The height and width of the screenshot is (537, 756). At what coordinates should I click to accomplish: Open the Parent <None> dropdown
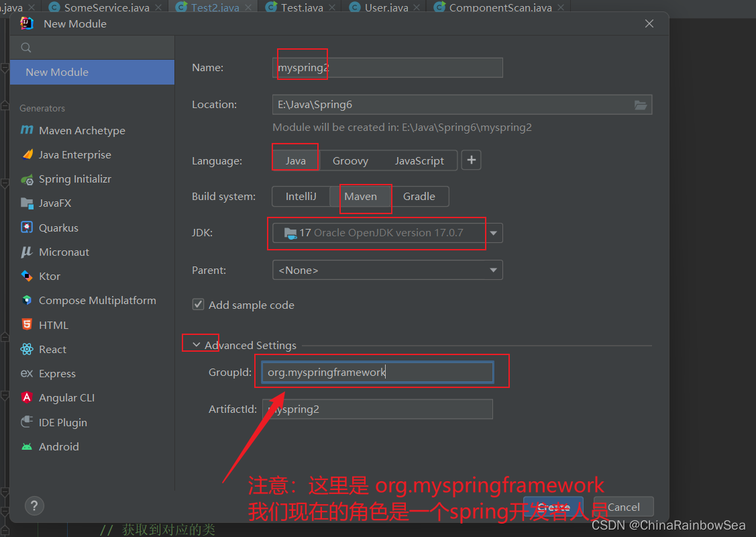pos(388,271)
